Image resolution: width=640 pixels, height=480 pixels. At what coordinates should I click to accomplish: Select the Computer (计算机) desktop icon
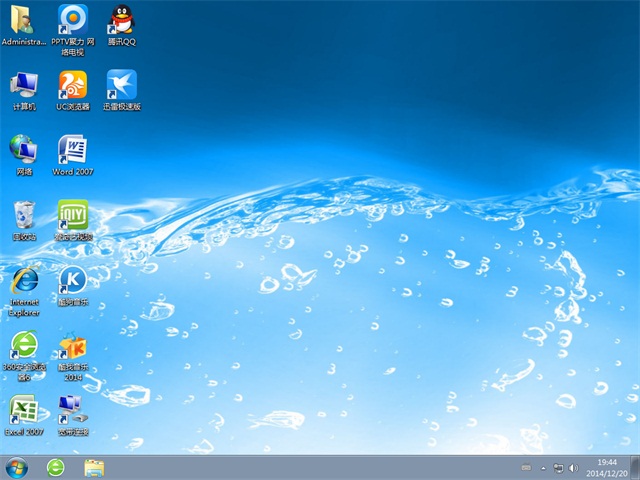pos(23,84)
